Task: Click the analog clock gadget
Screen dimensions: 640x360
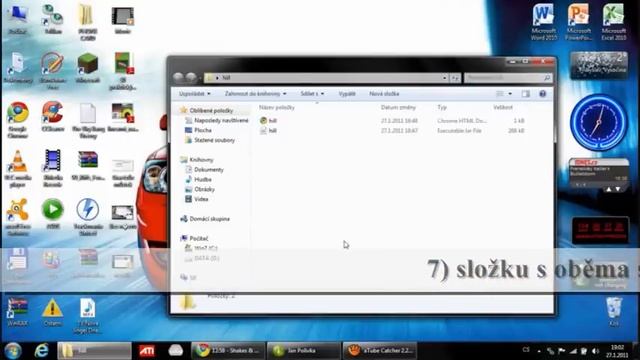Action: (x=599, y=122)
